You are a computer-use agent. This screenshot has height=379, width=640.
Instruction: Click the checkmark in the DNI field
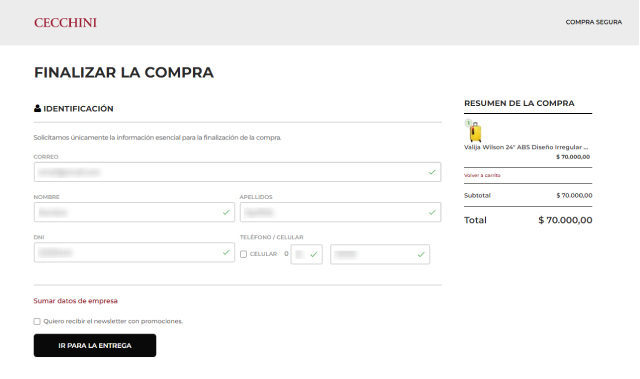(226, 253)
